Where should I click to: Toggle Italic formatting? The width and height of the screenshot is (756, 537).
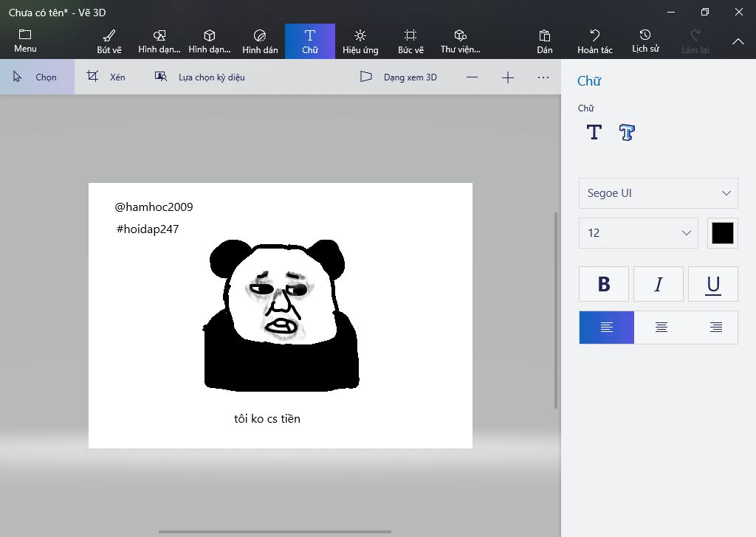658,284
